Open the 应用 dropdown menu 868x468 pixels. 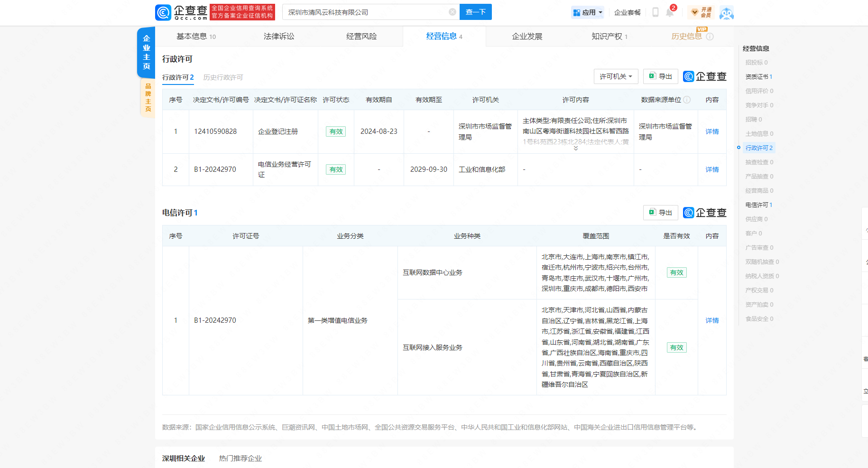pos(588,12)
